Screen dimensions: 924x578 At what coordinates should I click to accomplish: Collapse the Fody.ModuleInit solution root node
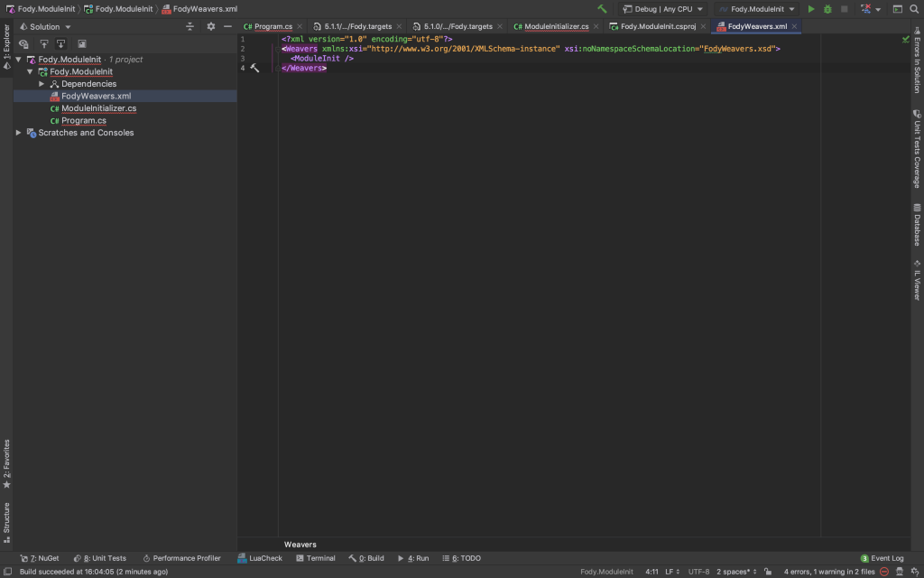click(x=18, y=60)
